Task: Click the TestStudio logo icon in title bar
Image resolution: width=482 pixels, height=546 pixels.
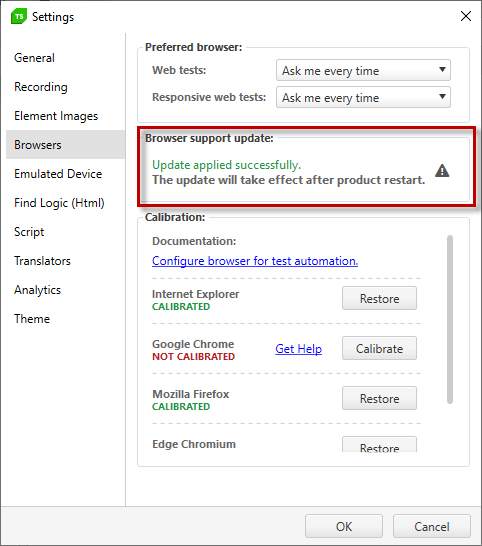Action: (x=18, y=16)
